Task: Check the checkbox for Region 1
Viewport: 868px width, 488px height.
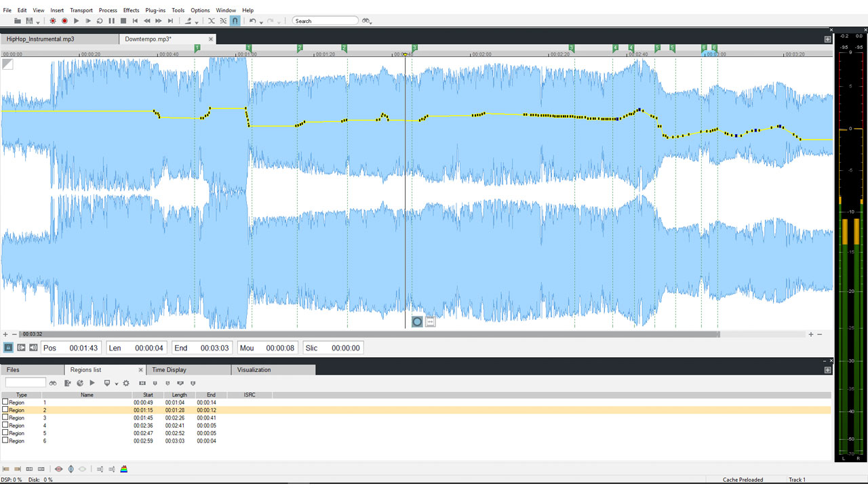Action: pos(5,403)
